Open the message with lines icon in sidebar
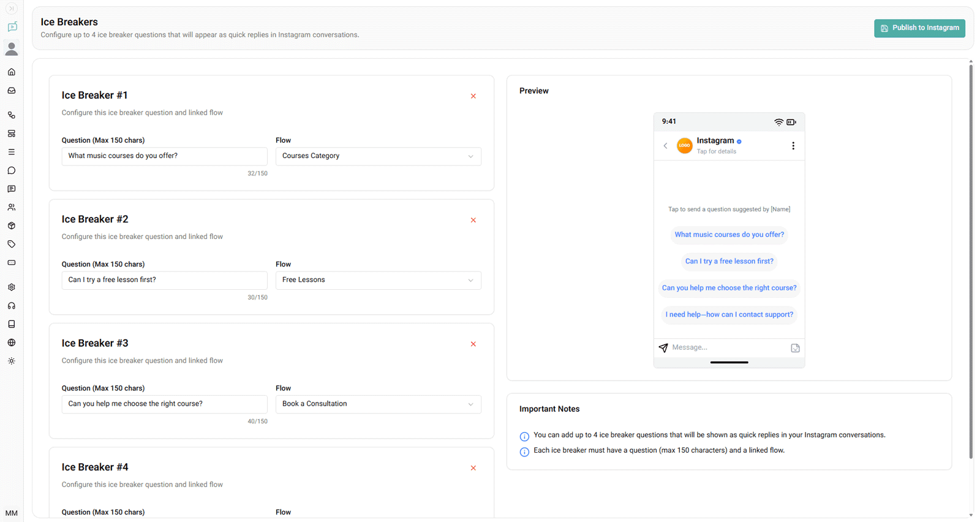This screenshot has width=980, height=522. [12, 189]
